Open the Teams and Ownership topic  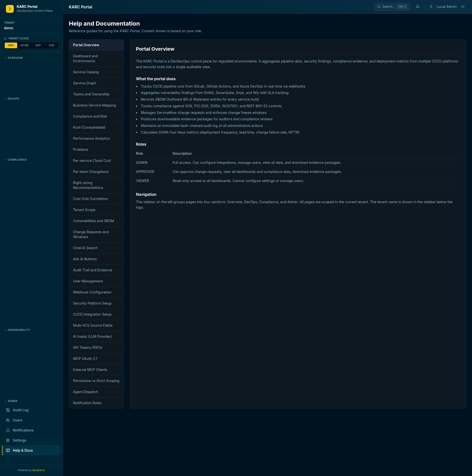point(96,94)
